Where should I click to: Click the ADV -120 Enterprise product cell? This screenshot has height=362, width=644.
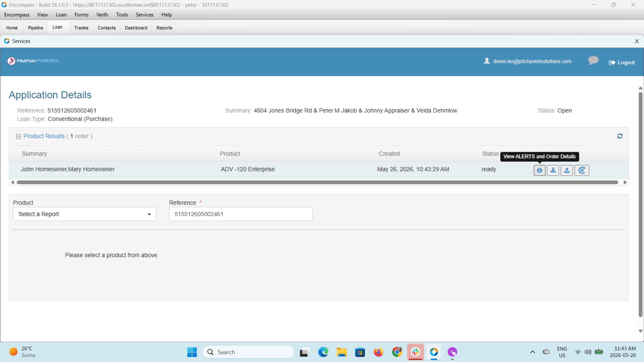tap(248, 169)
